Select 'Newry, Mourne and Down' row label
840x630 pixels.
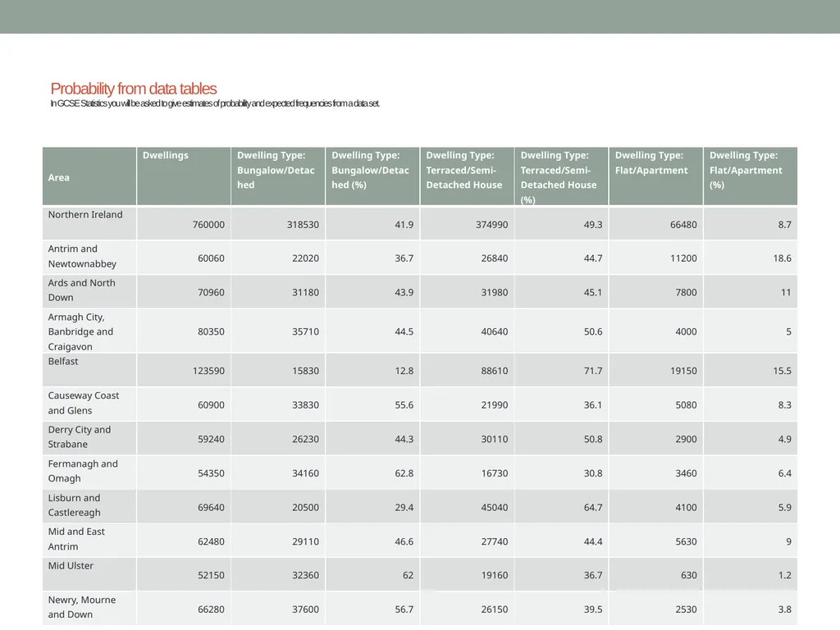pyautogui.click(x=82, y=607)
